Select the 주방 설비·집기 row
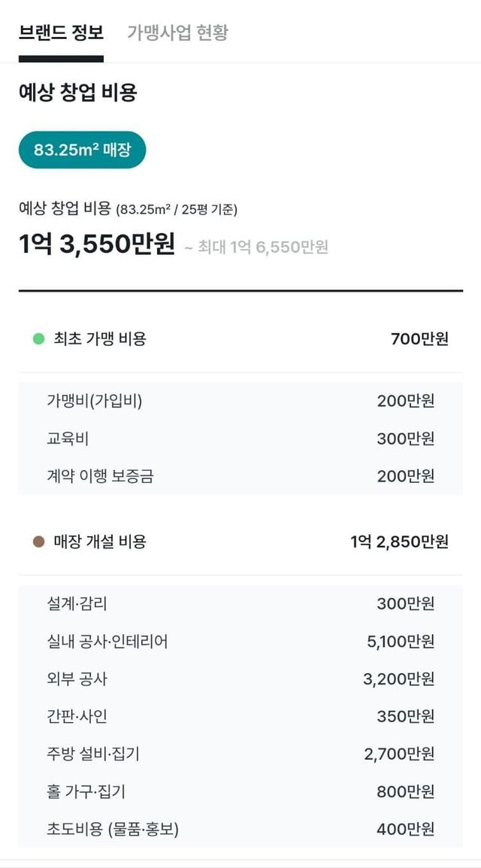The image size is (481, 868). point(240,754)
